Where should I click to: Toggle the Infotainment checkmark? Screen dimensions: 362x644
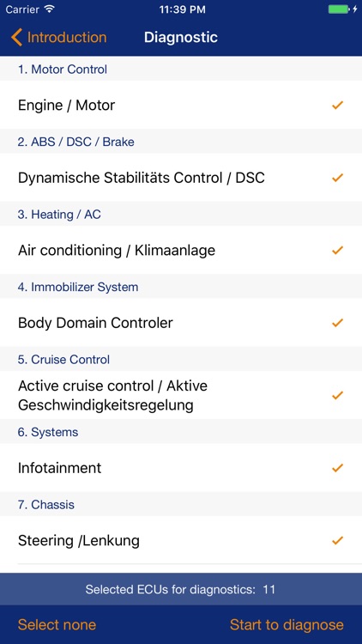(337, 468)
